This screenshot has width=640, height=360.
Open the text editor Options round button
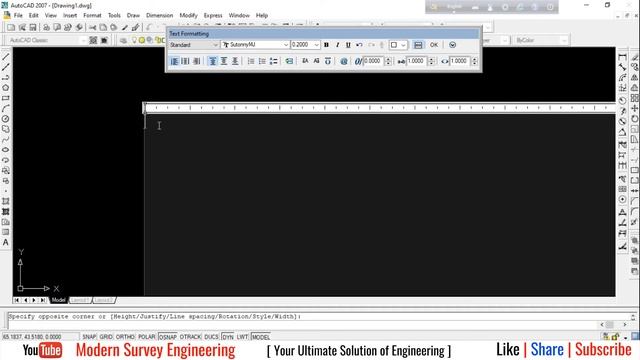(x=452, y=45)
